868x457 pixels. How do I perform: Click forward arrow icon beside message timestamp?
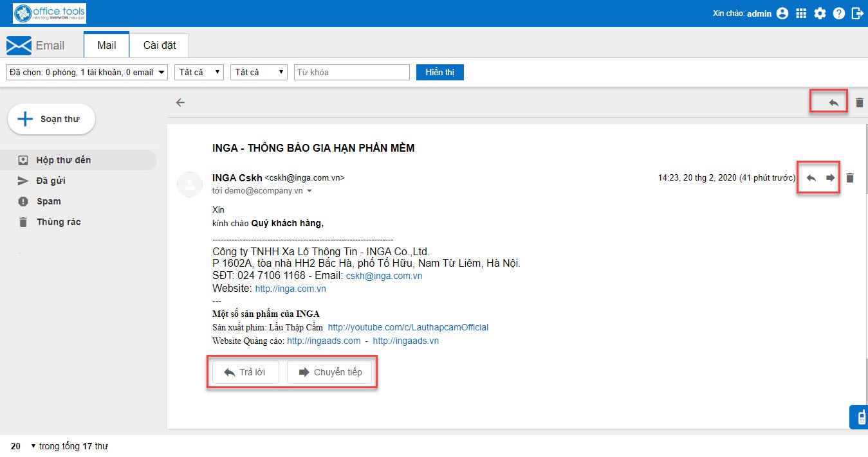point(831,178)
